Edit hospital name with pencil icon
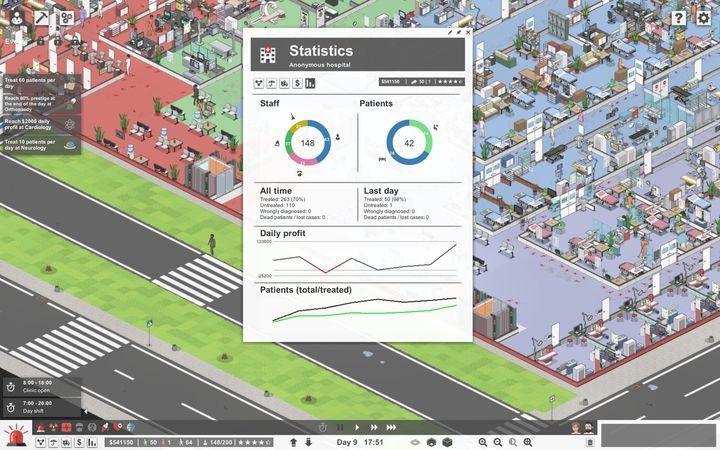The image size is (720, 450). (x=450, y=32)
